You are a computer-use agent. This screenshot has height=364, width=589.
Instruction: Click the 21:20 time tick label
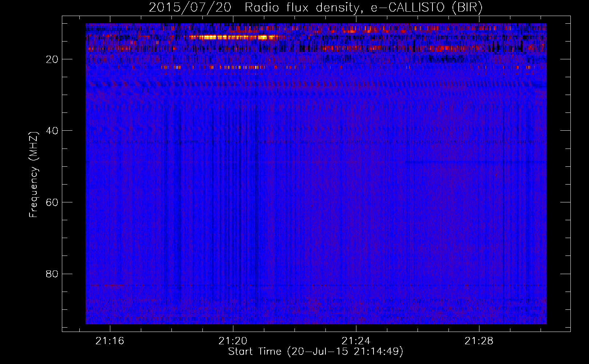pyautogui.click(x=233, y=341)
